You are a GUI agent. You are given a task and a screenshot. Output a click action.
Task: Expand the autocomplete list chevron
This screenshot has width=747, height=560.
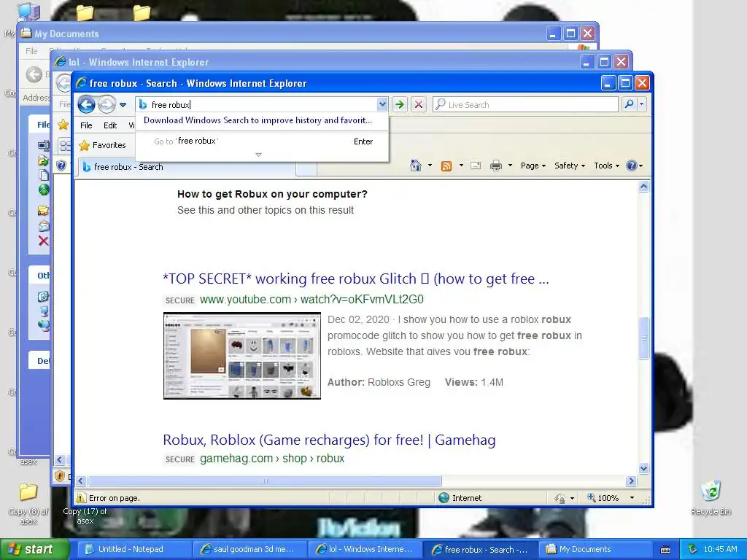click(259, 155)
